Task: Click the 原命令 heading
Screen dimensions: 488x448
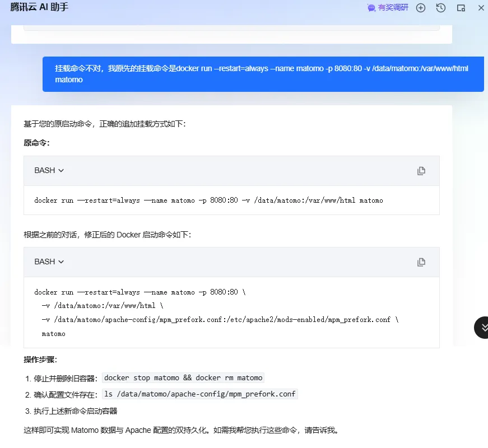Action: pyautogui.click(x=37, y=143)
